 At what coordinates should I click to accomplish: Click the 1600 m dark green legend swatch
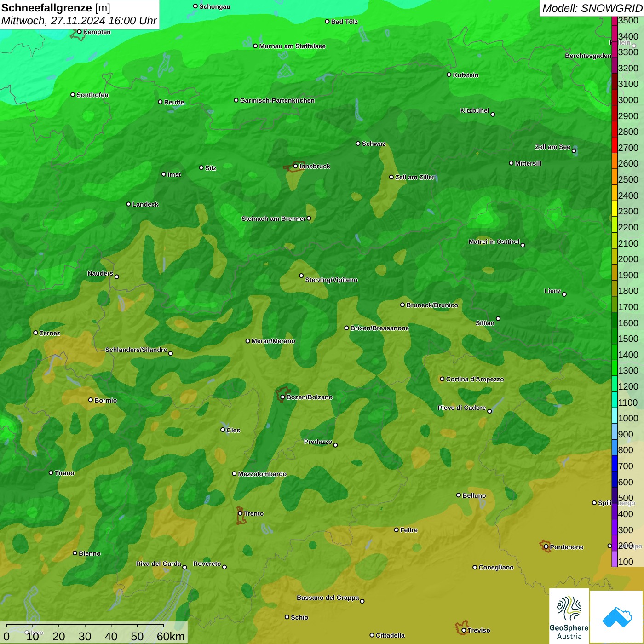[x=614, y=320]
